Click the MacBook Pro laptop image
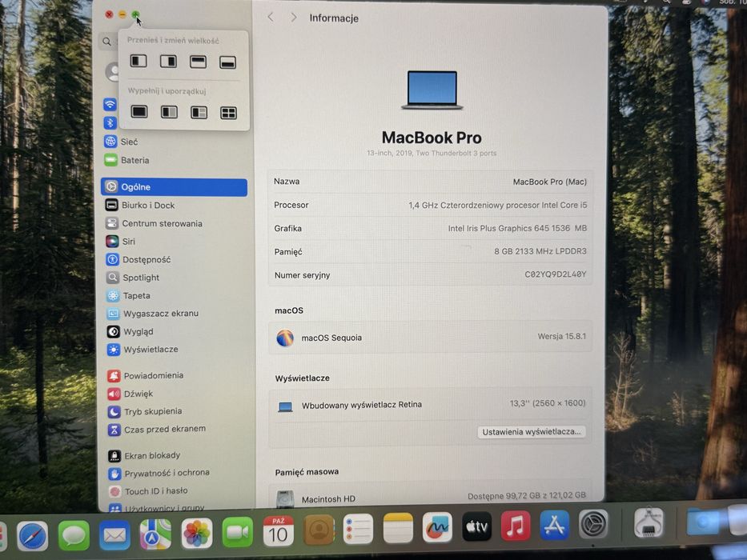 click(432, 90)
